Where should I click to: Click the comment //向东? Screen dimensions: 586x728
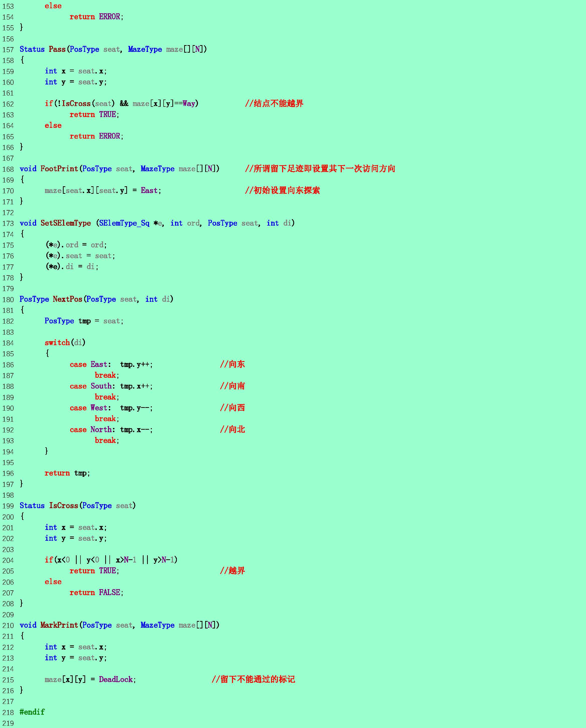[232, 364]
